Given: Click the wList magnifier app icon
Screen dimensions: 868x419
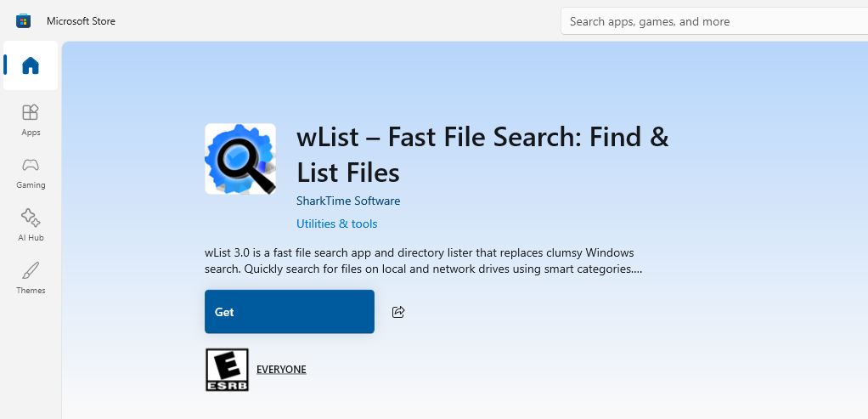Looking at the screenshot, I should tap(240, 159).
